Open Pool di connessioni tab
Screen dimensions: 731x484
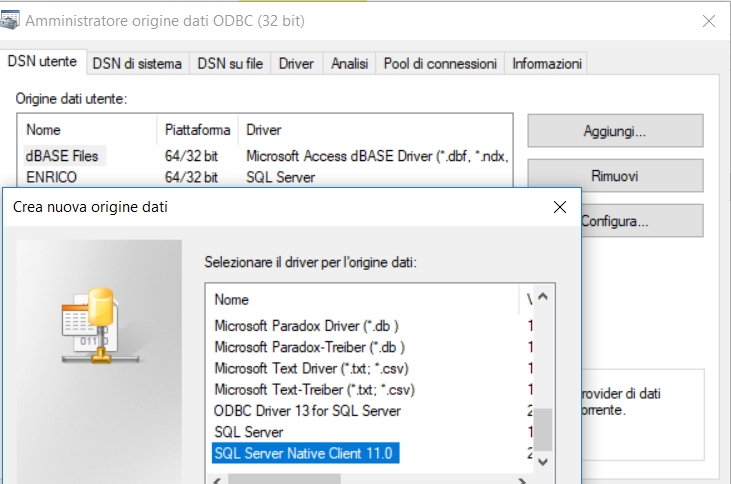pyautogui.click(x=440, y=63)
